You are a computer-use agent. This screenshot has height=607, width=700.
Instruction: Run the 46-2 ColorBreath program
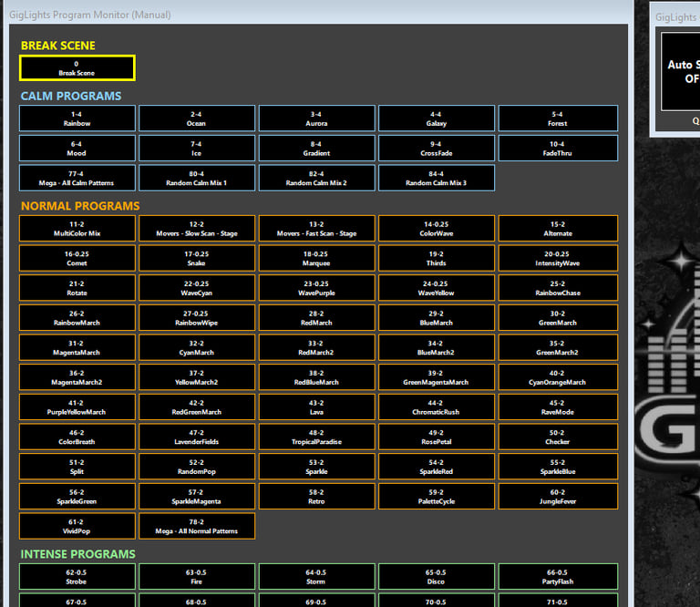tap(77, 437)
